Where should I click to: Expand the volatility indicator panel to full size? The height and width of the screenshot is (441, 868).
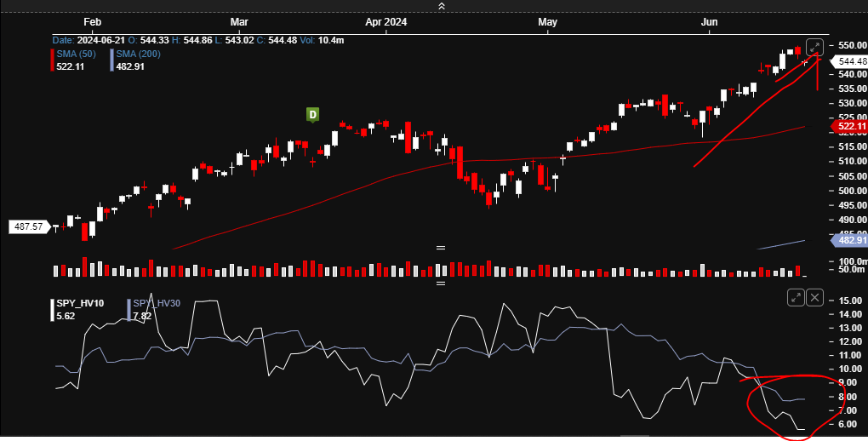tap(796, 297)
